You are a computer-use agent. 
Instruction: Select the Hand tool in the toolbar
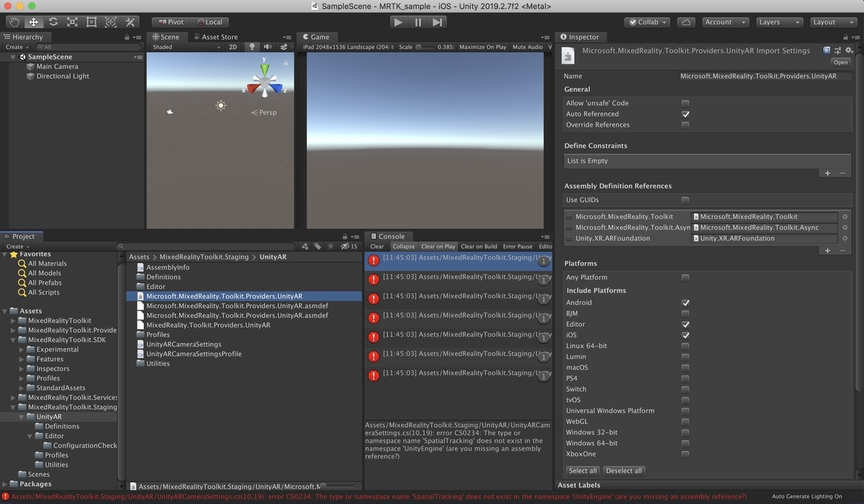coord(14,22)
